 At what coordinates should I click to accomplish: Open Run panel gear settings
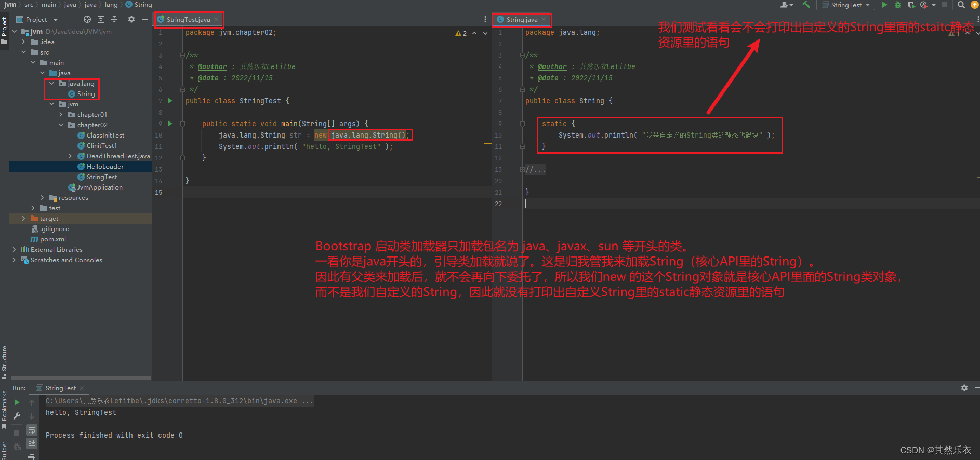(x=964, y=388)
